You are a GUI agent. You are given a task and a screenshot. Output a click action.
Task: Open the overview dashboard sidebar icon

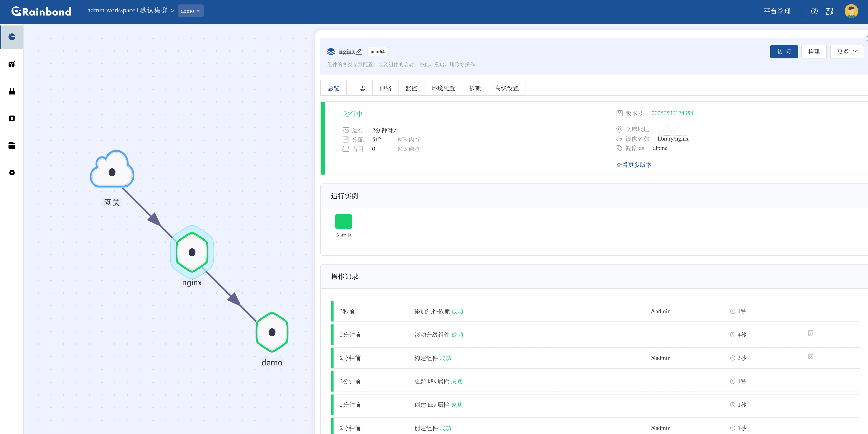click(12, 37)
